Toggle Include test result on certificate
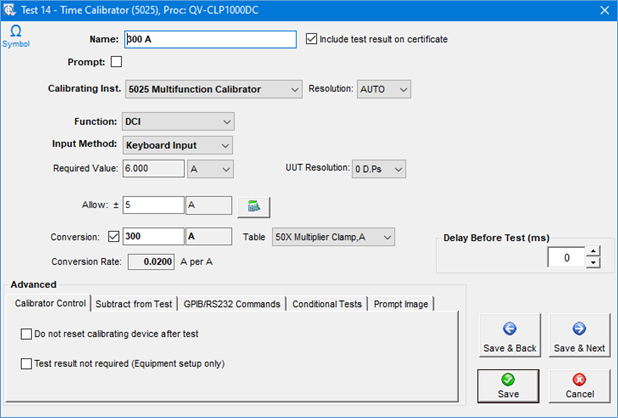618x418 pixels. click(312, 39)
